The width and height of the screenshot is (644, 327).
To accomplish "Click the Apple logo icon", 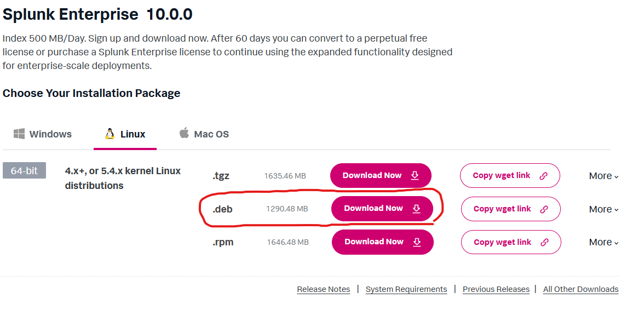I will (184, 133).
